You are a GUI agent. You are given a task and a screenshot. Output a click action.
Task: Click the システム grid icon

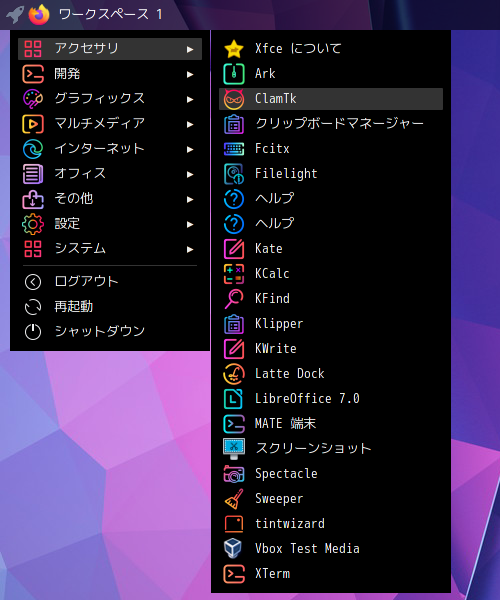coord(33,249)
